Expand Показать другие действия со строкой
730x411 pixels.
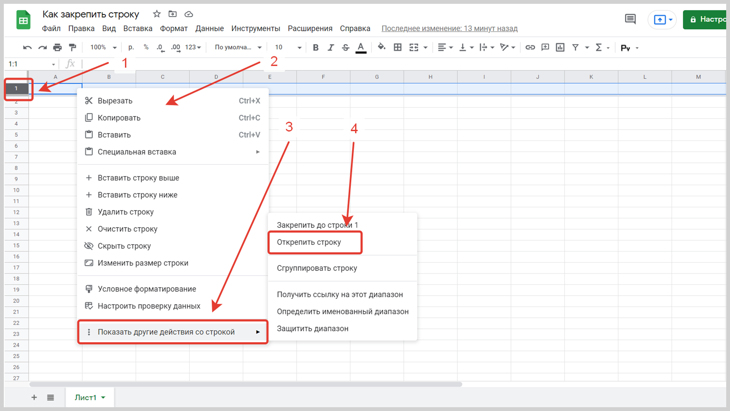coord(173,332)
